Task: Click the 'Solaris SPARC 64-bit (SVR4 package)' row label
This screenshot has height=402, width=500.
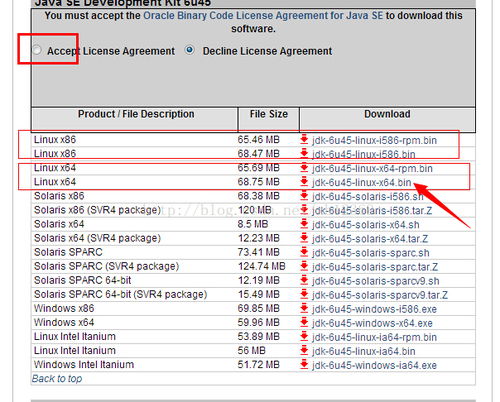Action: [x=121, y=294]
